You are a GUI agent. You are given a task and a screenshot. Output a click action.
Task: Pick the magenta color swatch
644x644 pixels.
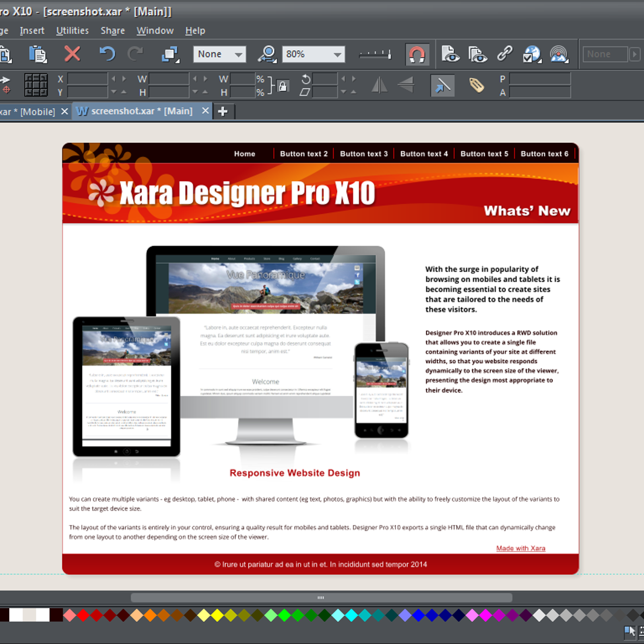[x=485, y=615]
